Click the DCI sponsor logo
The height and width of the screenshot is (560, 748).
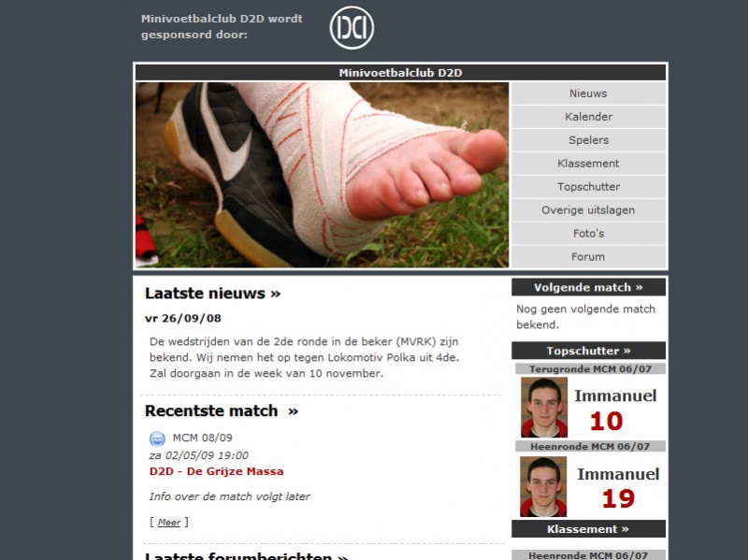point(352,28)
